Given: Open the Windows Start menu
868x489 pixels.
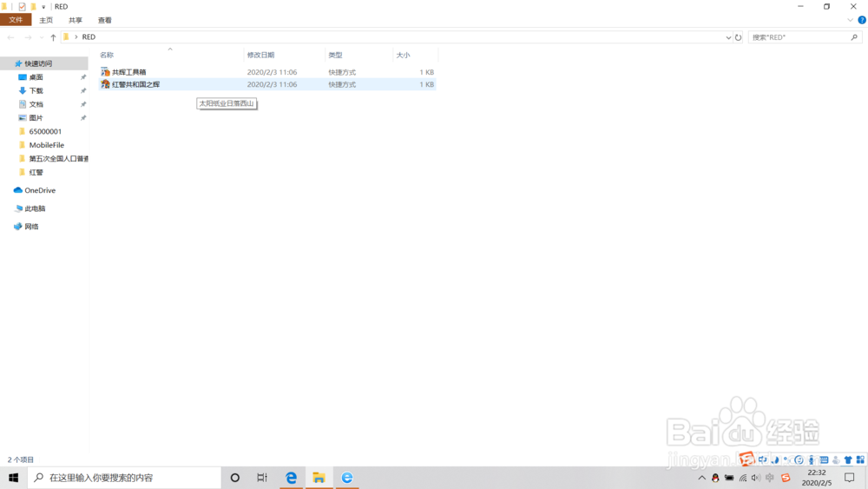Looking at the screenshot, I should click(13, 478).
